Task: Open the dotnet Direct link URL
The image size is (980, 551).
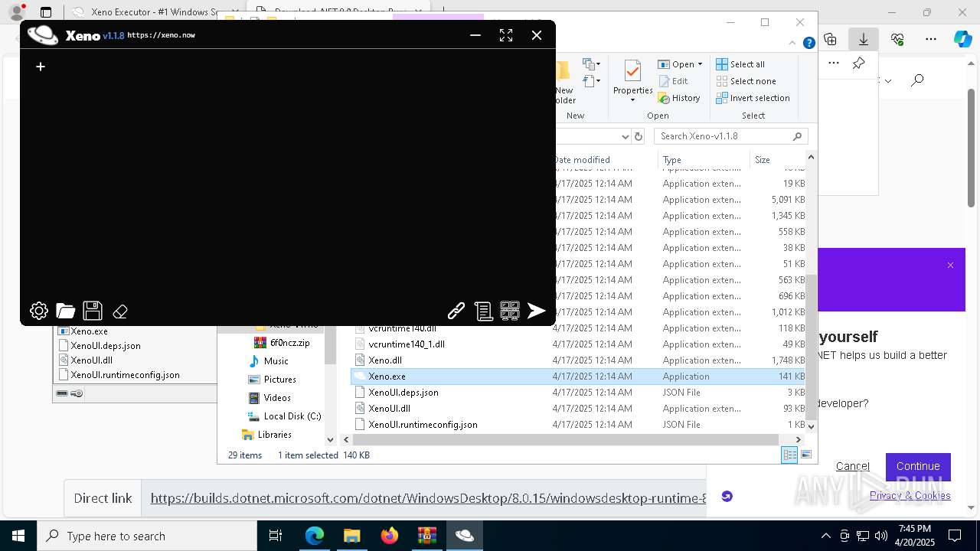Action: pos(429,498)
